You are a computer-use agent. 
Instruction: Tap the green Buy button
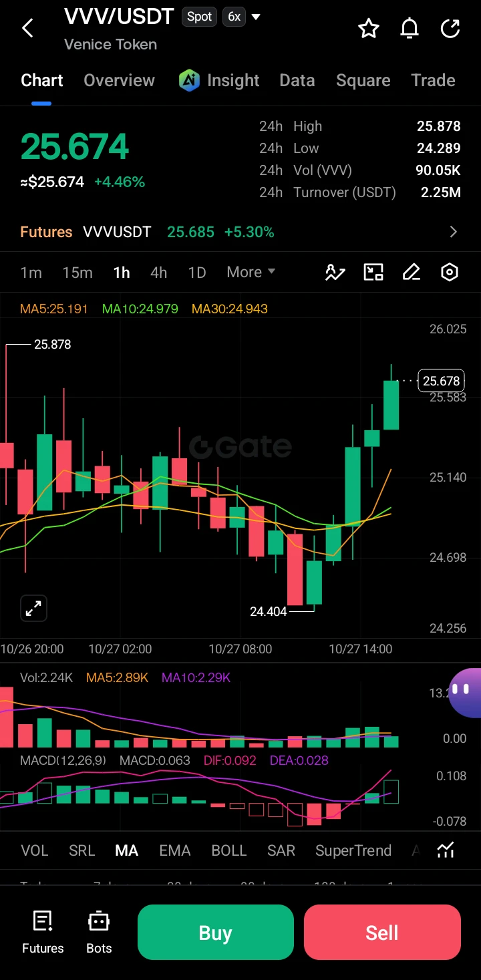coord(216,933)
